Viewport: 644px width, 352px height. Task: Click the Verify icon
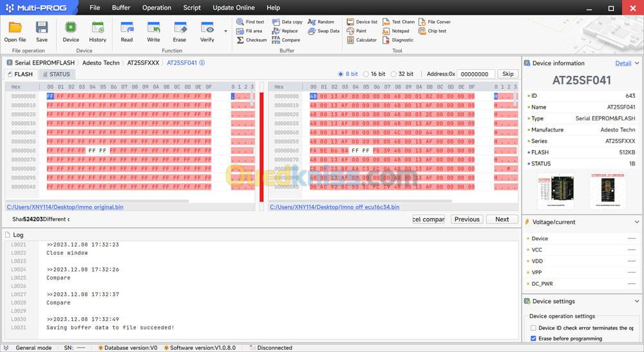click(207, 28)
